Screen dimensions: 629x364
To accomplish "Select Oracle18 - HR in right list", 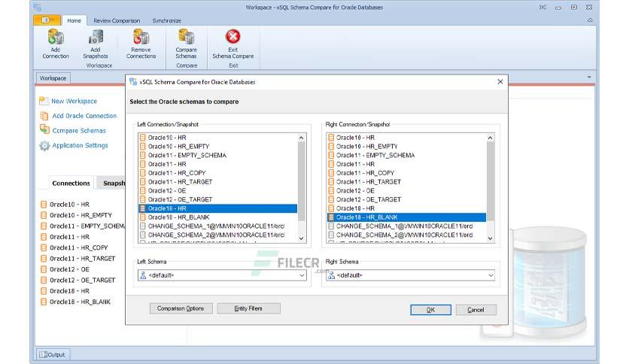I will coord(406,208).
